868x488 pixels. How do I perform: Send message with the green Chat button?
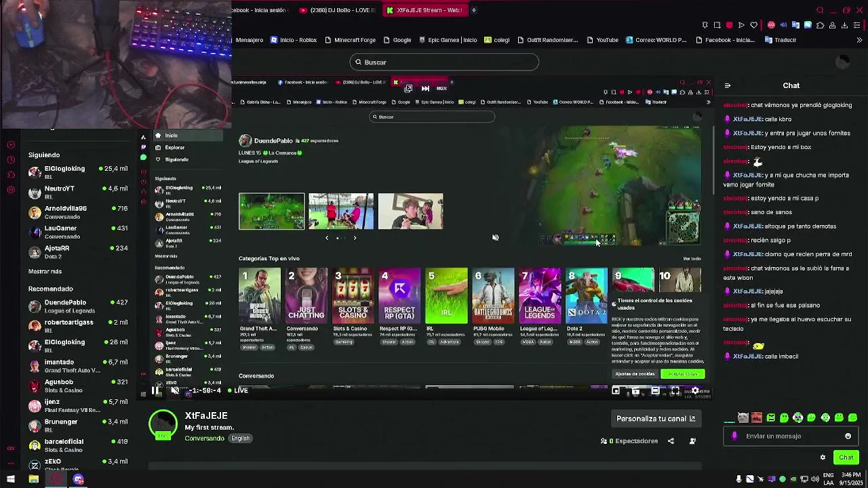pyautogui.click(x=846, y=457)
